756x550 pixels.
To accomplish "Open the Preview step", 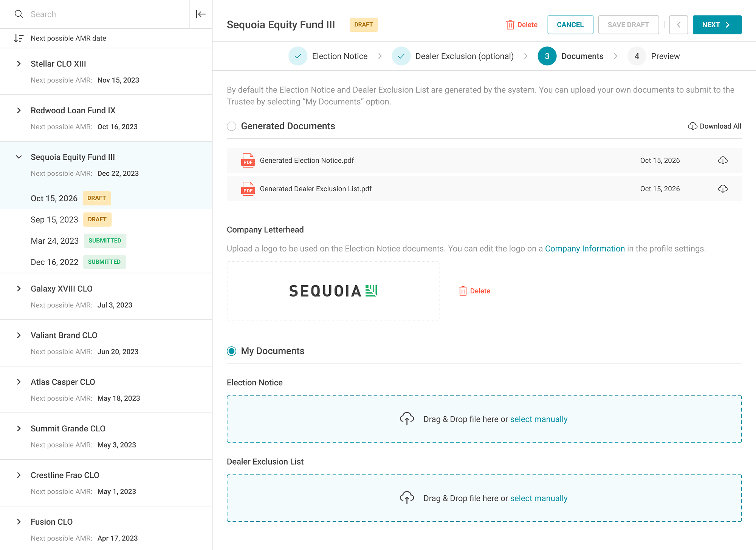I will point(665,56).
